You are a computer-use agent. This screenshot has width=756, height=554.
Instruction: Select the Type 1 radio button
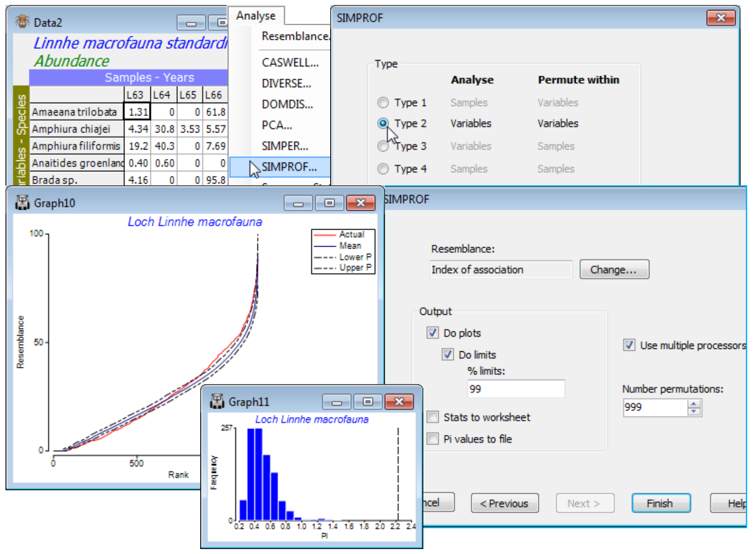[x=383, y=103]
